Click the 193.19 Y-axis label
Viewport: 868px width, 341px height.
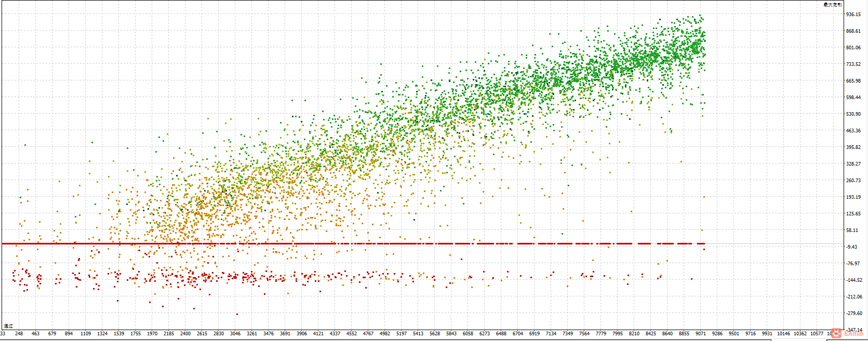[853, 197]
